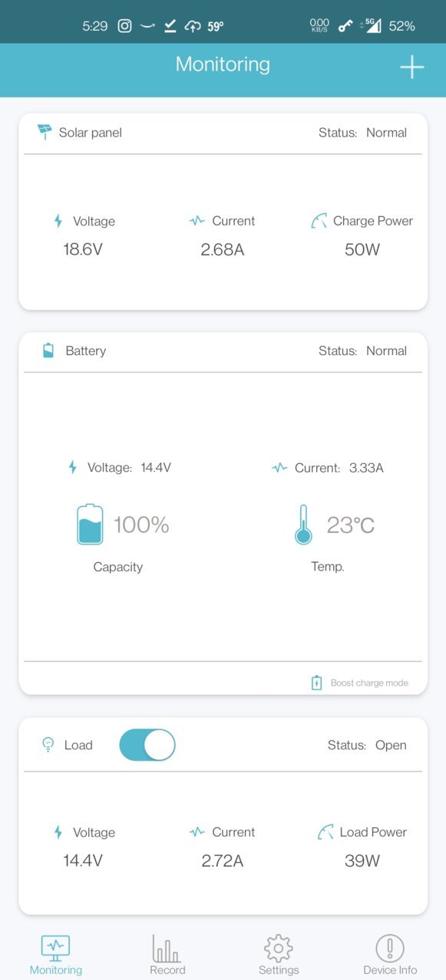Open the Device Info tab
This screenshot has width=446, height=980.
(390, 955)
